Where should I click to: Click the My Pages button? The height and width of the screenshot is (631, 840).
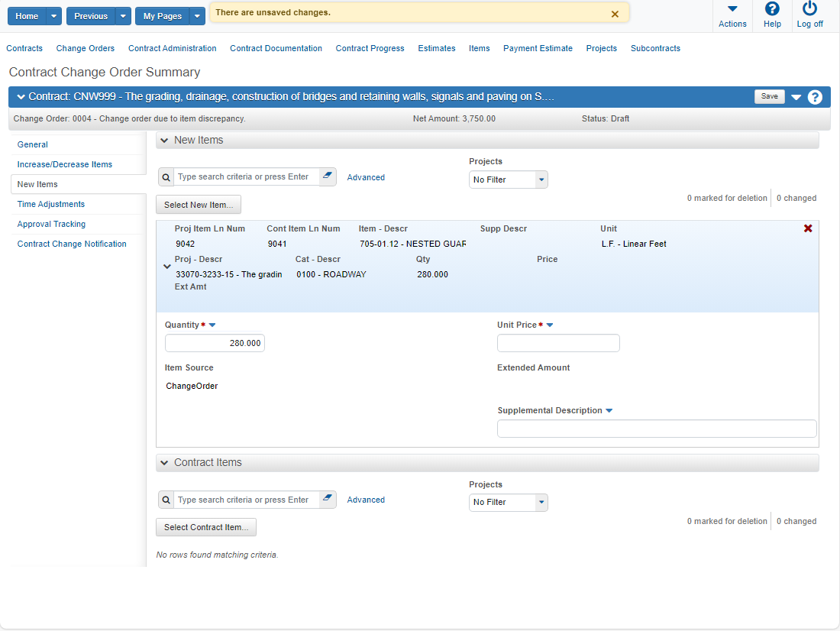[x=163, y=16]
